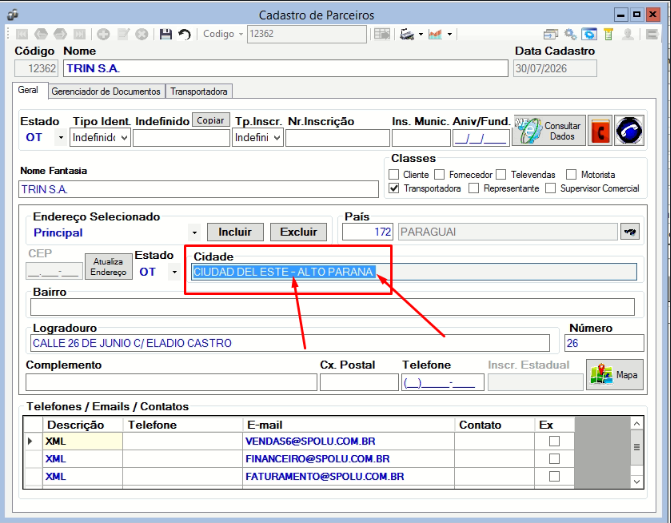The height and width of the screenshot is (523, 671).
Task: Expand the printer options dropdown arrow
Action: [421, 34]
